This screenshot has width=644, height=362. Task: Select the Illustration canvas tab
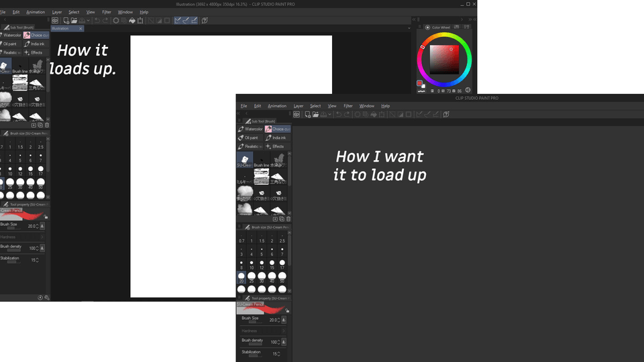coord(62,29)
